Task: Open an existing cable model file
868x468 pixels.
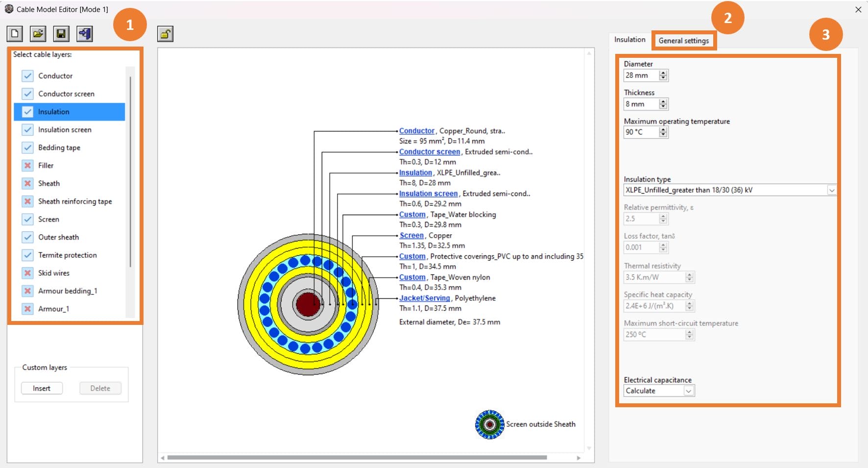Action: (38, 33)
